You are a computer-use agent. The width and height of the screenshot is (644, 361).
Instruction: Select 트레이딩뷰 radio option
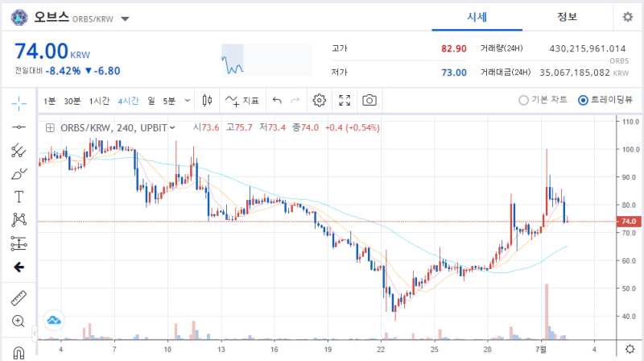click(x=605, y=100)
